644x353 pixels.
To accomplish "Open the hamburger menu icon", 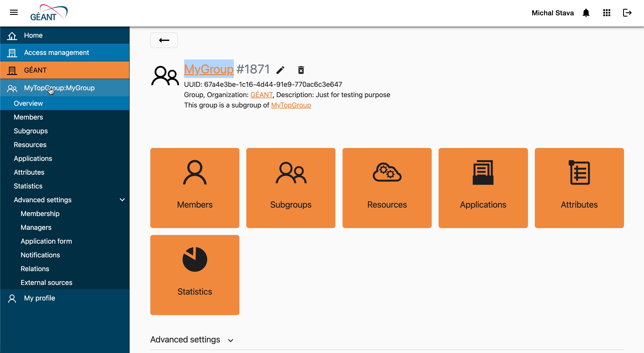I will tap(14, 12).
